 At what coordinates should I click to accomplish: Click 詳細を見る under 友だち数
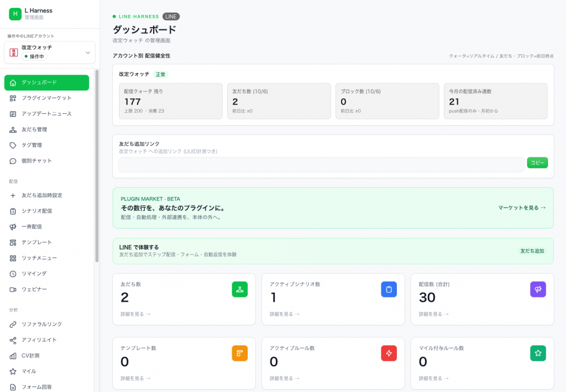[x=135, y=314]
